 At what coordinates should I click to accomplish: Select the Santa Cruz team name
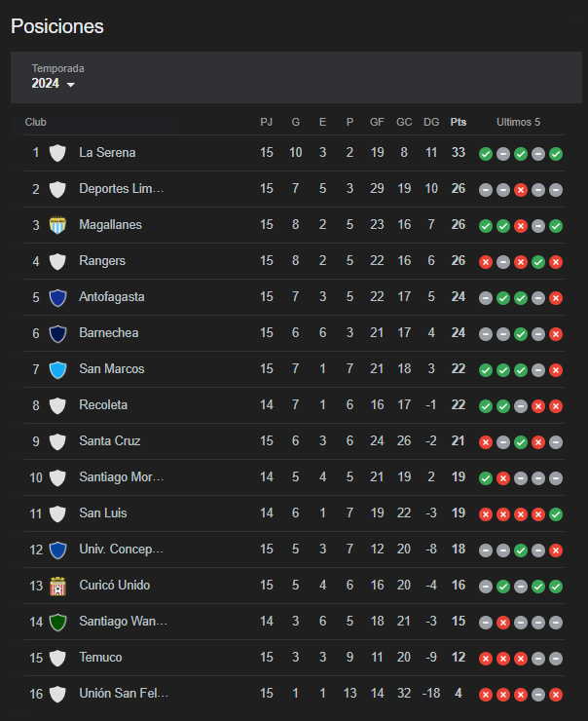(110, 441)
